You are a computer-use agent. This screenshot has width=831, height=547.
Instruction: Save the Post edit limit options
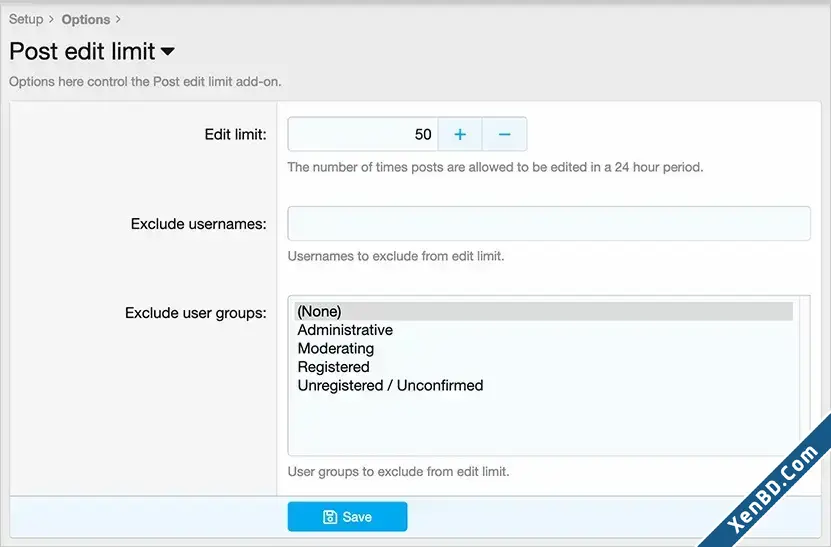347,516
